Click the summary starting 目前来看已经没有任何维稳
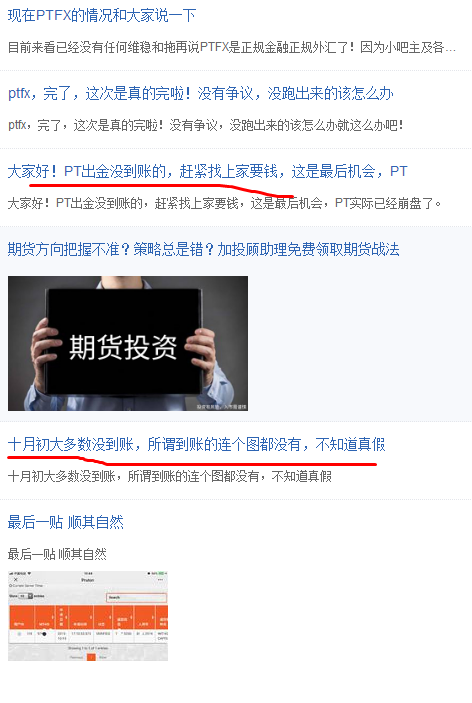The width and height of the screenshot is (472, 703). coord(232,47)
